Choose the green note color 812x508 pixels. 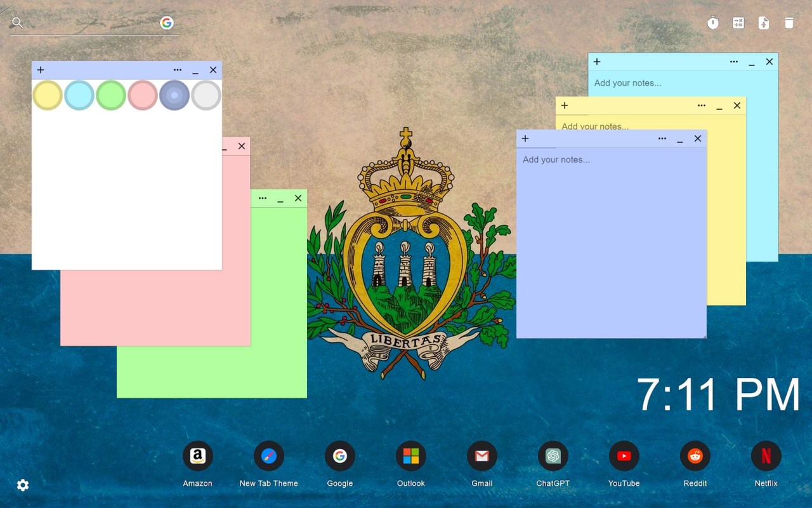pyautogui.click(x=111, y=95)
